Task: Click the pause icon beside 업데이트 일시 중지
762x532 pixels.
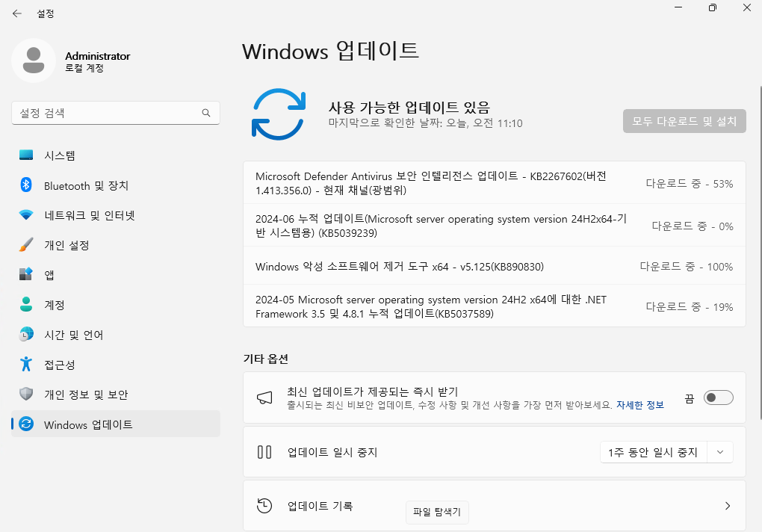Action: pyautogui.click(x=264, y=452)
